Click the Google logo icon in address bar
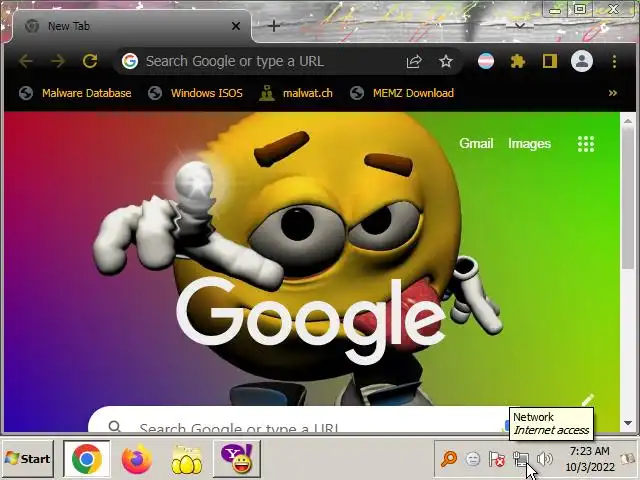 [x=130, y=61]
